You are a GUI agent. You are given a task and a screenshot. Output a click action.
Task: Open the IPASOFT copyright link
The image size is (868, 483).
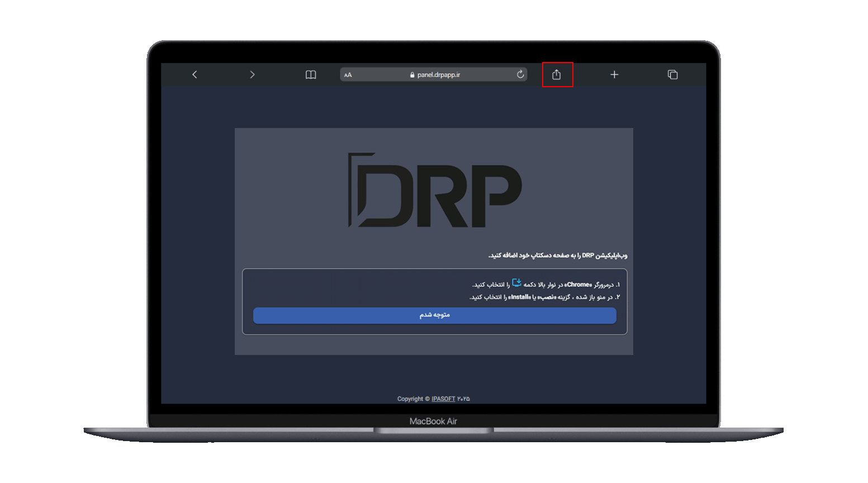click(443, 399)
